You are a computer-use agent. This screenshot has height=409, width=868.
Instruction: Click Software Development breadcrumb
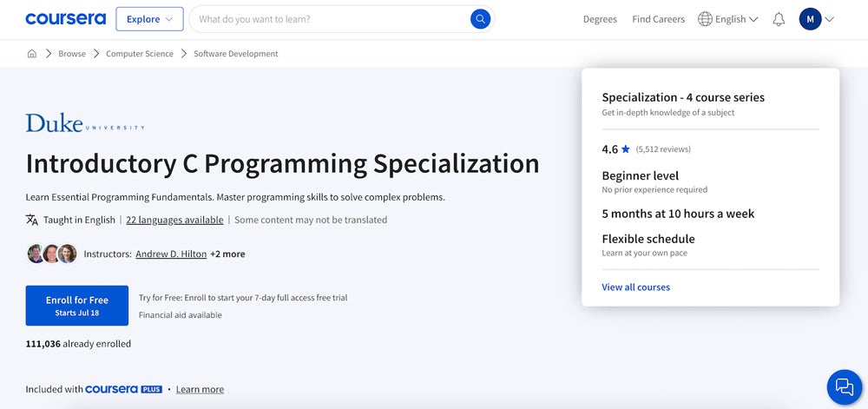tap(236, 54)
